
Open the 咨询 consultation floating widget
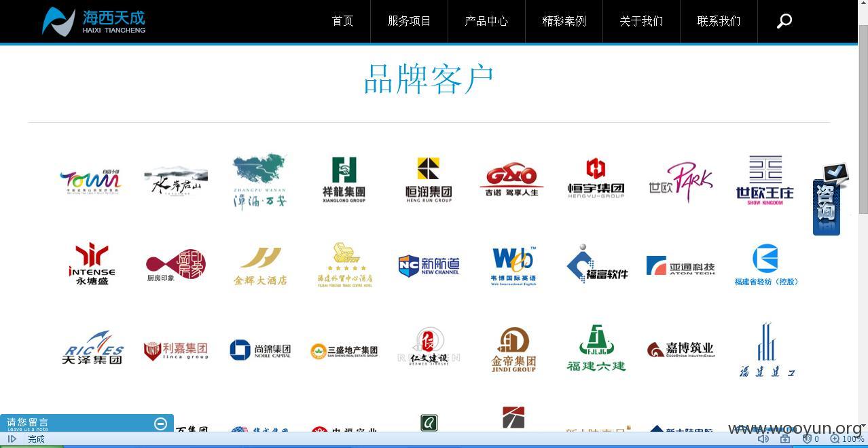click(x=830, y=199)
